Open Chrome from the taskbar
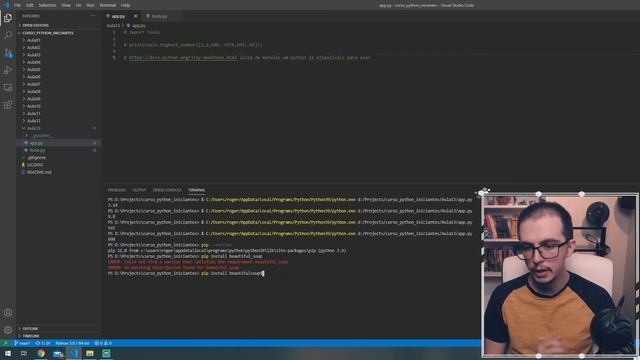 coord(41,353)
